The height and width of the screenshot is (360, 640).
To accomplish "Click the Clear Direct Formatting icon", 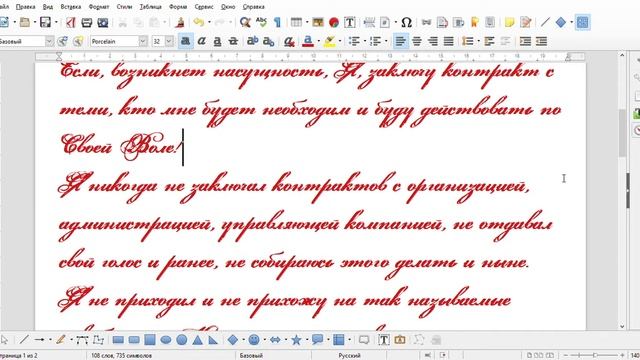I will tap(289, 41).
